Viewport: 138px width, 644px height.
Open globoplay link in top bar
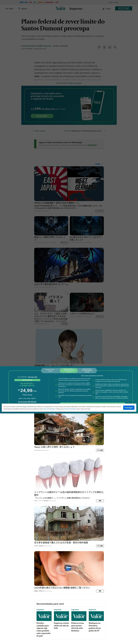[x=49, y=2]
